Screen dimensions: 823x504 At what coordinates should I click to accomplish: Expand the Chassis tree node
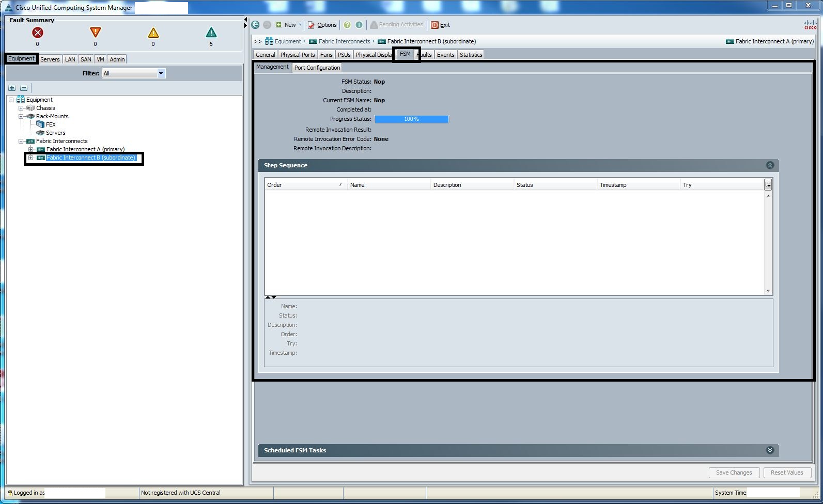click(21, 108)
